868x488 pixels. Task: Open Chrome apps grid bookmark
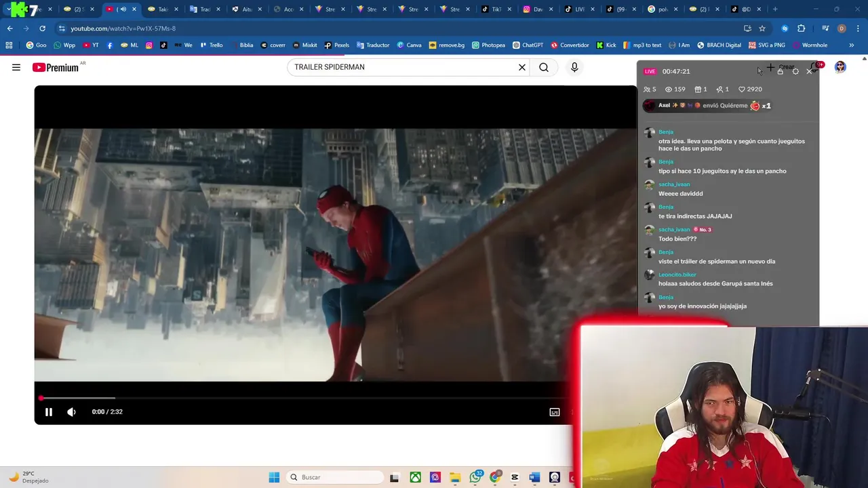pyautogui.click(x=9, y=45)
